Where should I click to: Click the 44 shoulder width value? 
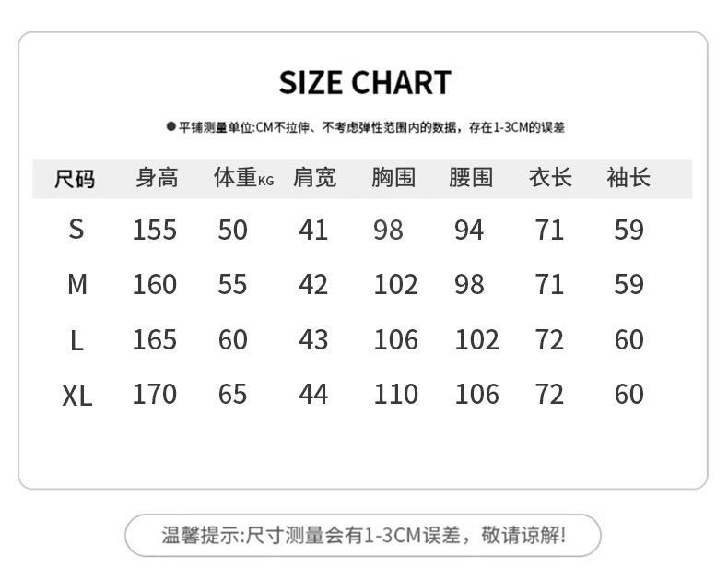(x=313, y=395)
